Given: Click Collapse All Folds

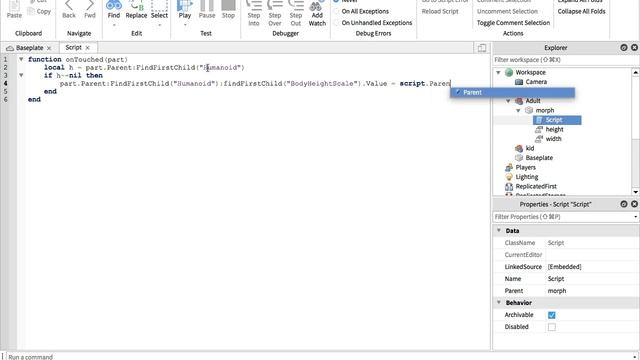Looking at the screenshot, I should [x=581, y=11].
